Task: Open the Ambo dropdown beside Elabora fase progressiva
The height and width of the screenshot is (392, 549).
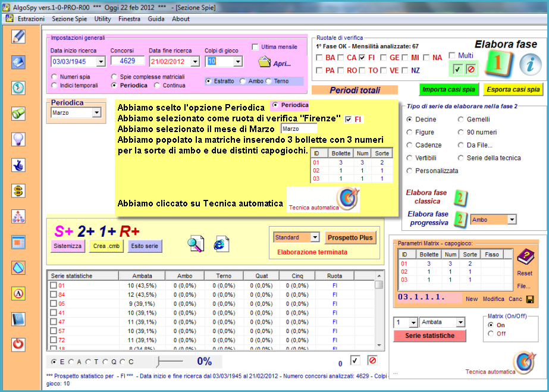Action: pos(512,220)
